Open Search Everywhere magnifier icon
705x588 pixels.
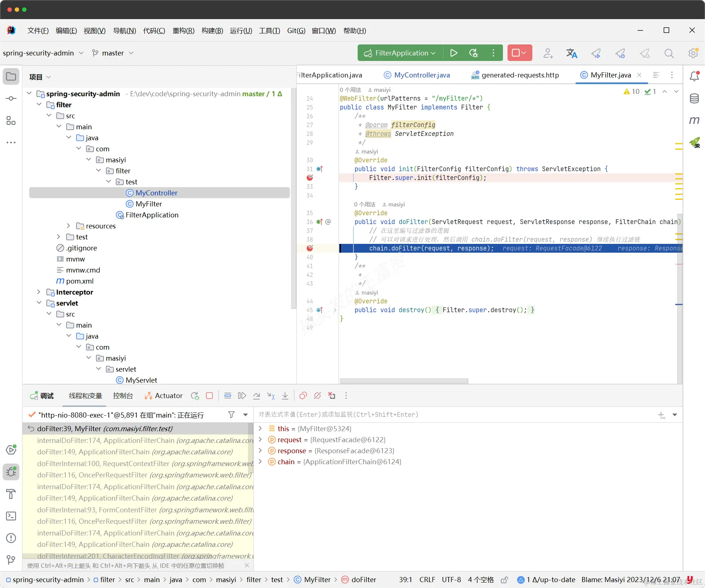tap(669, 53)
